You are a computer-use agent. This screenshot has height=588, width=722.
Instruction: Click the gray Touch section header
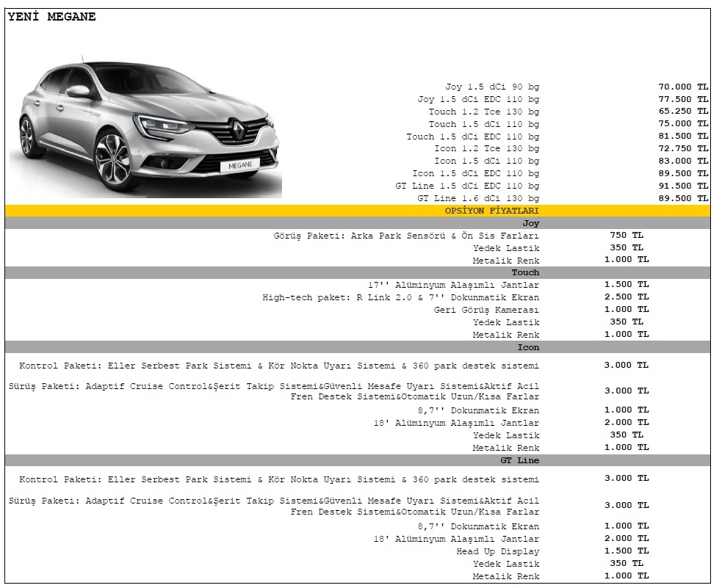click(x=358, y=272)
